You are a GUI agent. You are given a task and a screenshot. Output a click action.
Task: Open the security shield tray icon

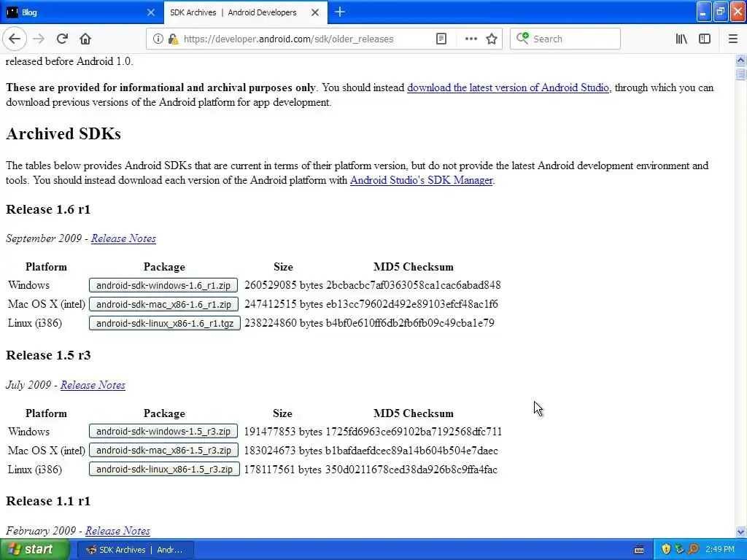click(667, 550)
